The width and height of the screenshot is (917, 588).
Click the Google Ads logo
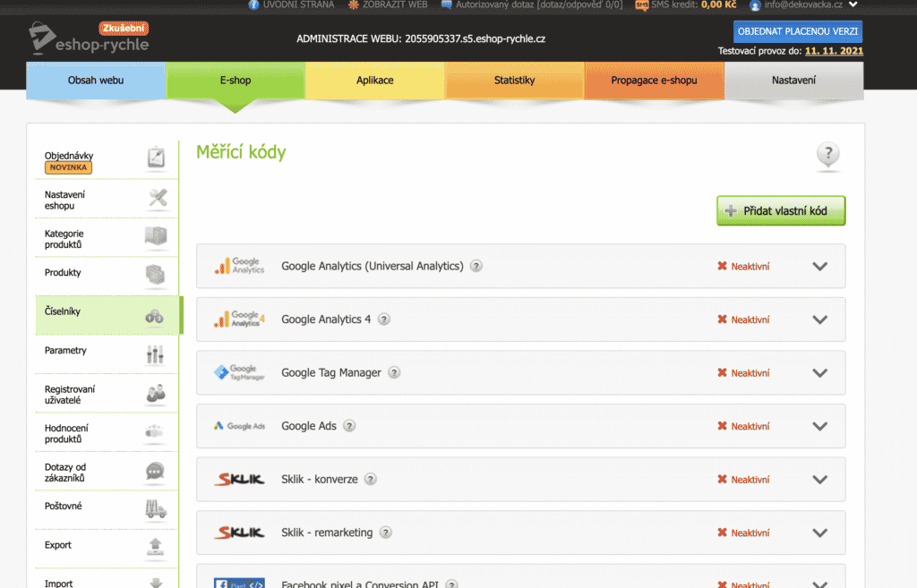[239, 426]
